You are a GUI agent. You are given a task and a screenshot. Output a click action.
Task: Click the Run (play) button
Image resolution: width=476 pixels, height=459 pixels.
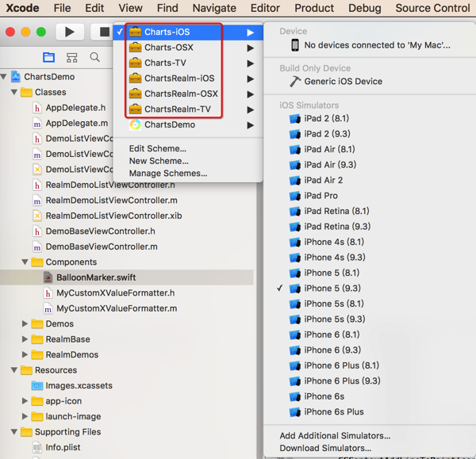click(x=70, y=32)
